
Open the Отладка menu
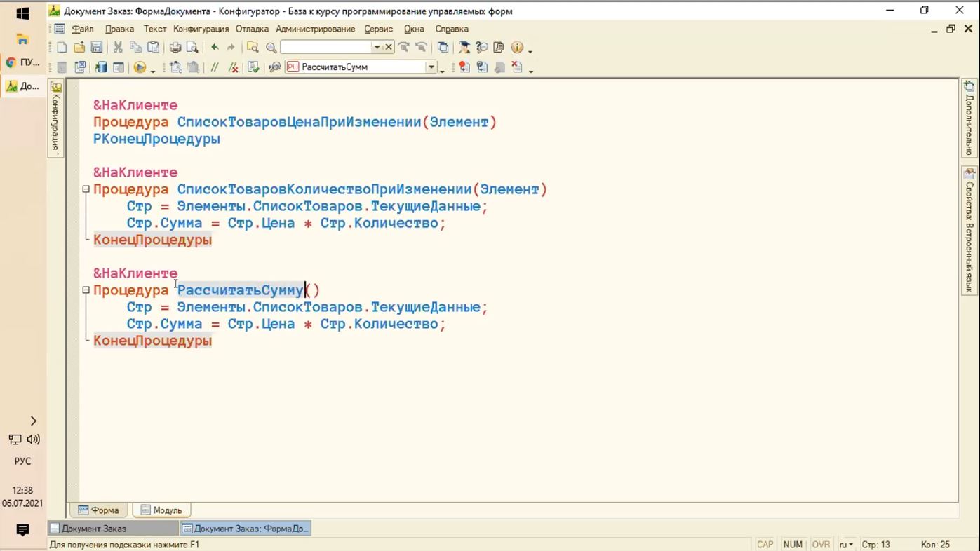(252, 29)
